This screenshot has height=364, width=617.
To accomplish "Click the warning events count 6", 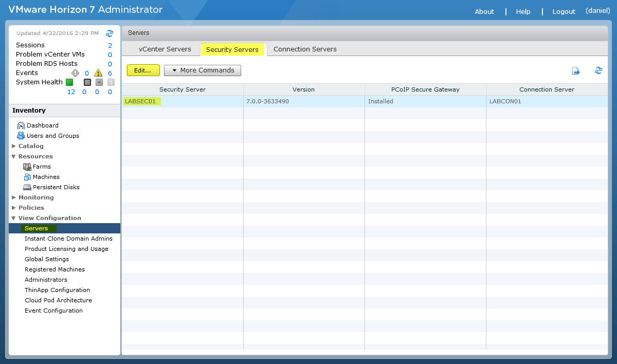I will point(110,73).
